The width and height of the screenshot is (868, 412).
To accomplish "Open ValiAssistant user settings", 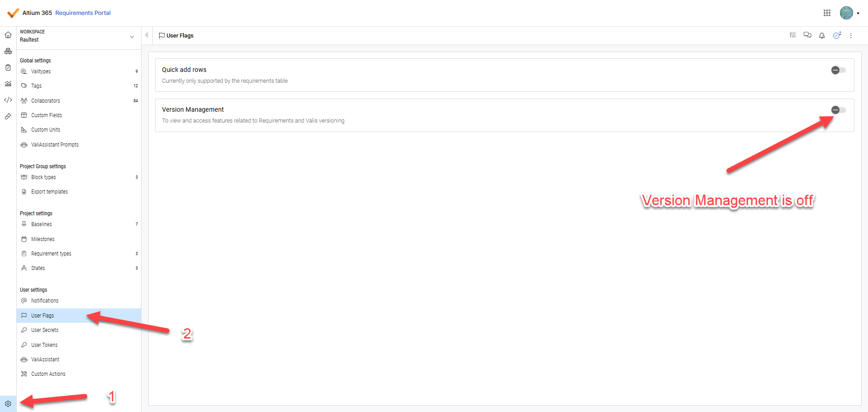I will (x=79, y=360).
